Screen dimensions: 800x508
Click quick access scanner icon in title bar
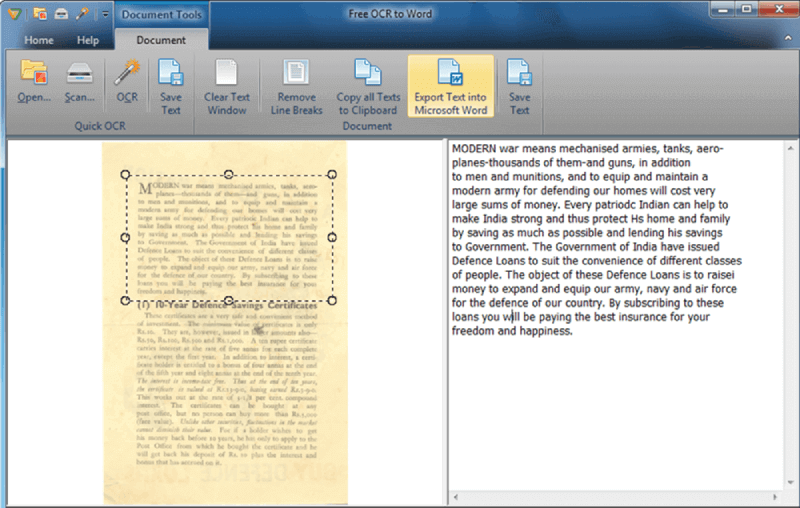coord(61,13)
